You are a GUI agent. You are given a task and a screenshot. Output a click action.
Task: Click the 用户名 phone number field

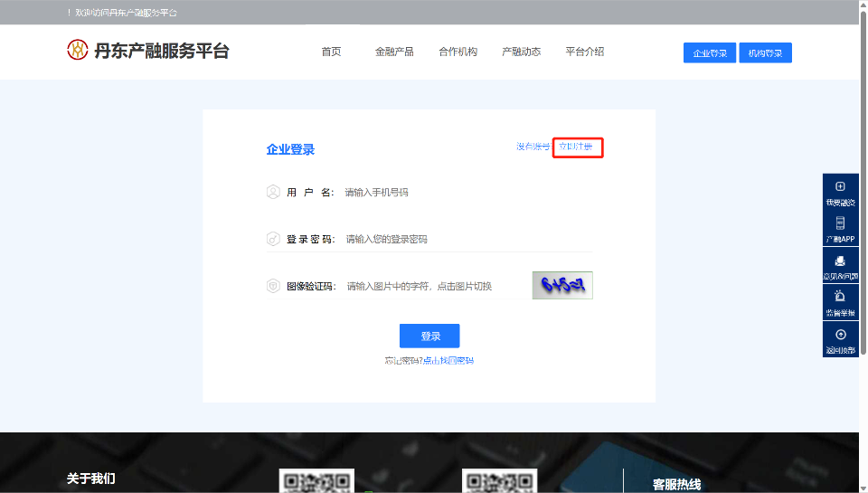466,193
